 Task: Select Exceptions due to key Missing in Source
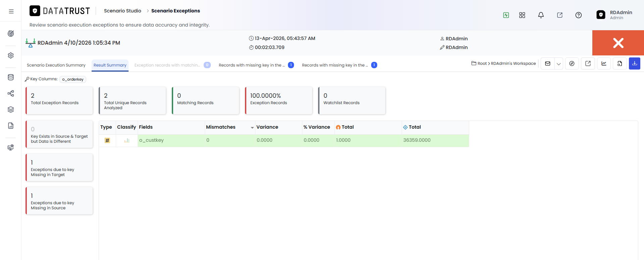point(59,201)
